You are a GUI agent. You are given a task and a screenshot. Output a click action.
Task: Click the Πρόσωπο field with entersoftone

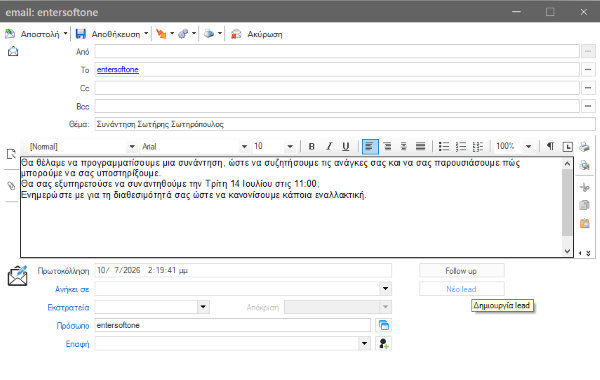point(233,325)
